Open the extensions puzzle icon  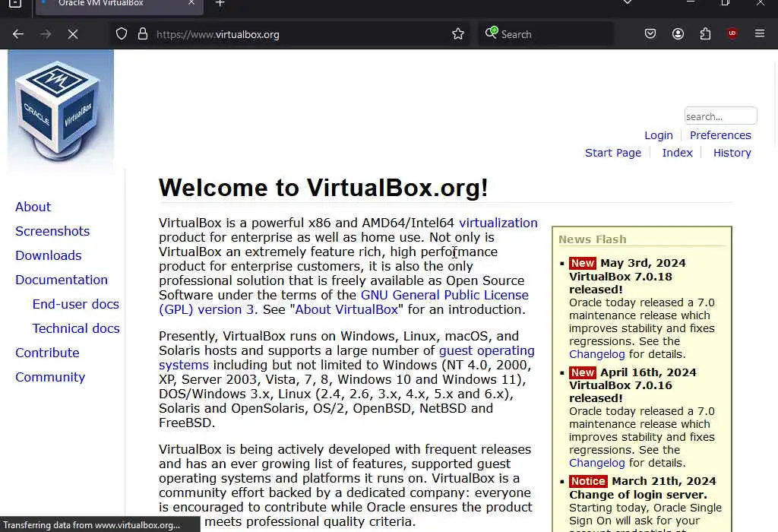coord(705,33)
